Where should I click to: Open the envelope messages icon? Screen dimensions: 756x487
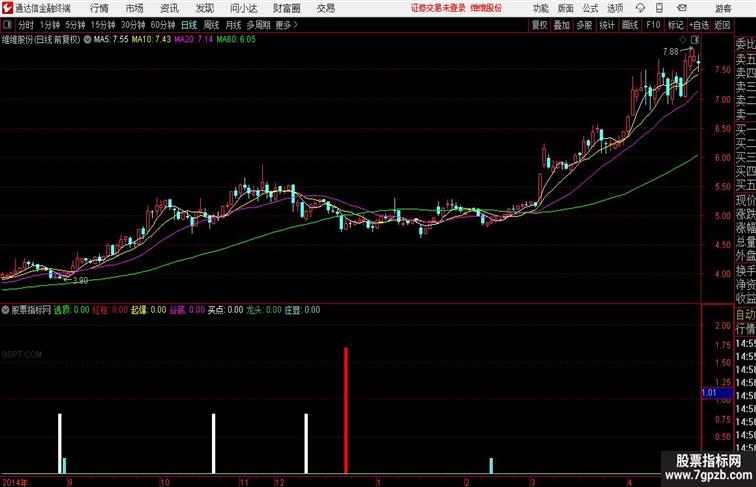tap(682, 8)
